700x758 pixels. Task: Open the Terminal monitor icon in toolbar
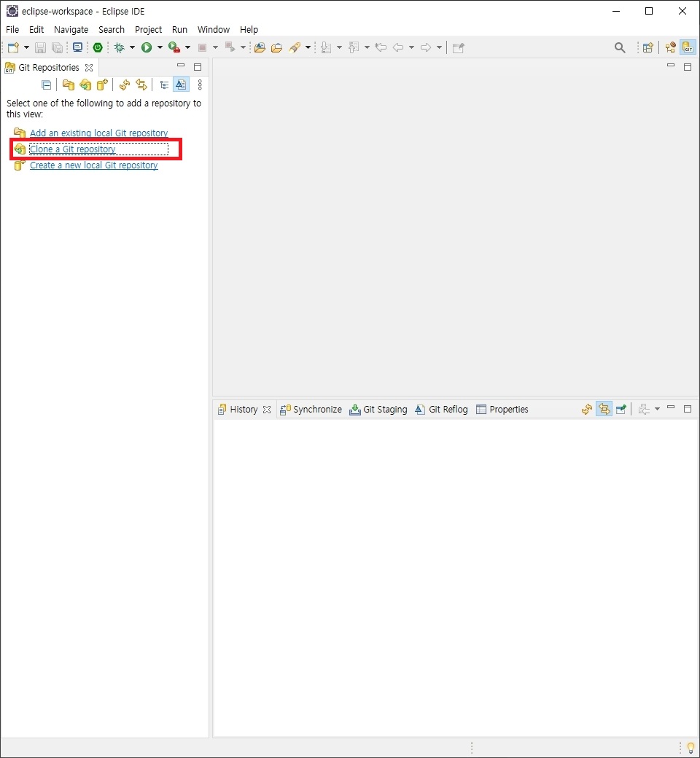[77, 47]
